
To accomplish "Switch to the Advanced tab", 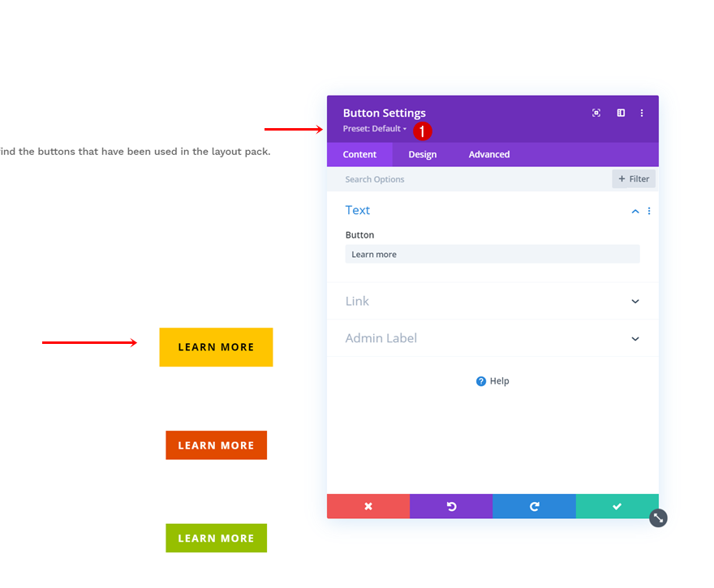I will [489, 155].
